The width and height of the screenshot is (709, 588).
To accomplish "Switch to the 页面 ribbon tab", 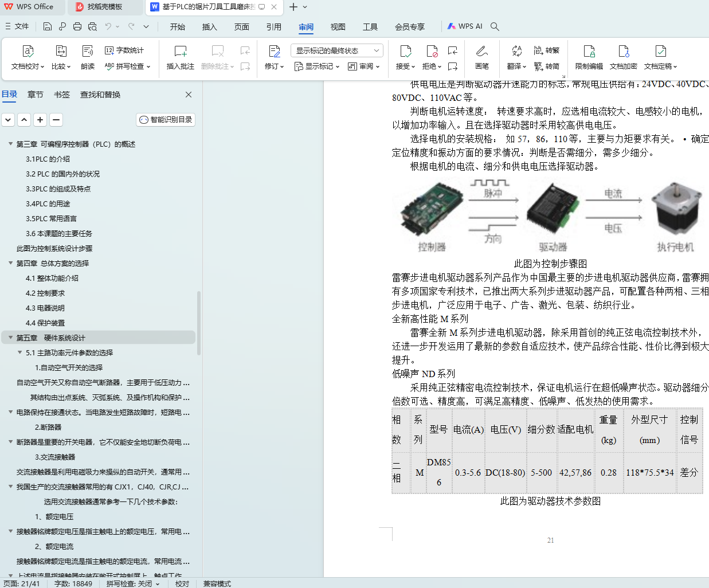I will 242,27.
